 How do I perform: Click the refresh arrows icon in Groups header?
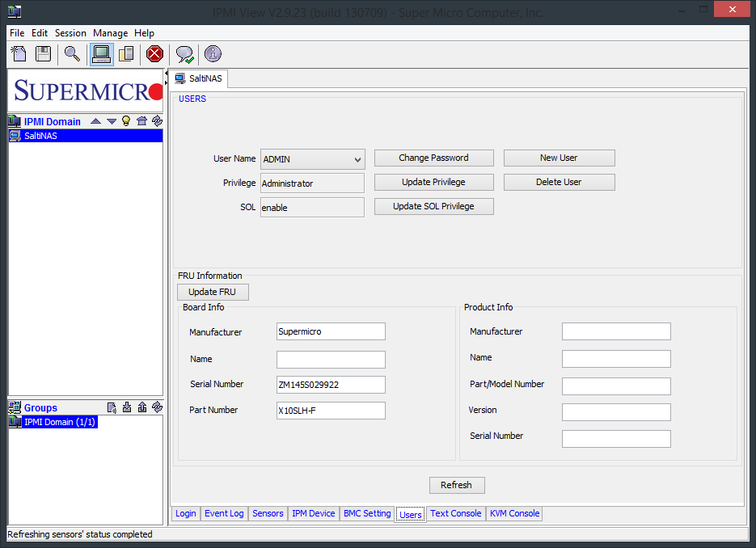[157, 407]
